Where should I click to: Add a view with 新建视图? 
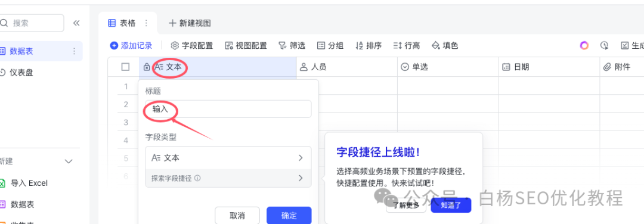(190, 23)
